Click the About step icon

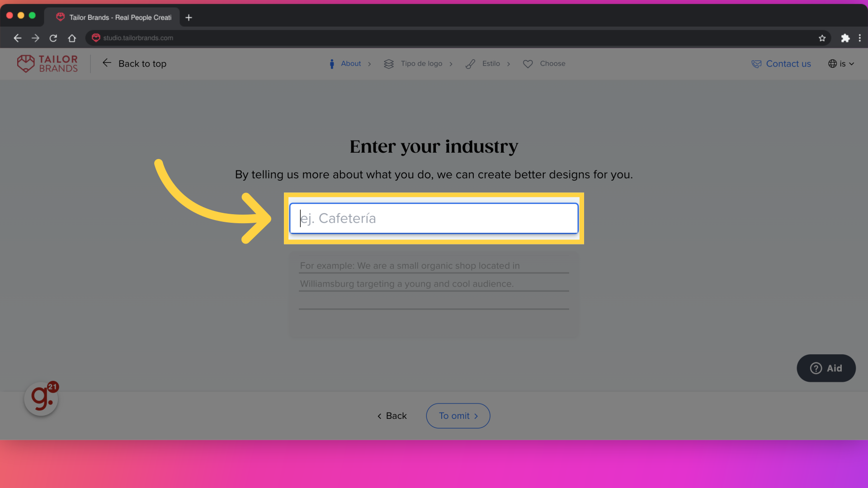(331, 64)
